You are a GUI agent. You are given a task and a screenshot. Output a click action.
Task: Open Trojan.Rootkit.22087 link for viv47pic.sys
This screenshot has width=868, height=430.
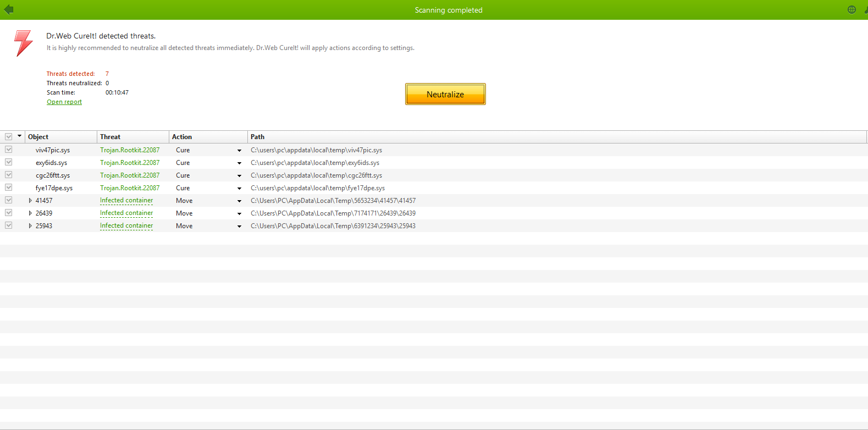pos(130,150)
